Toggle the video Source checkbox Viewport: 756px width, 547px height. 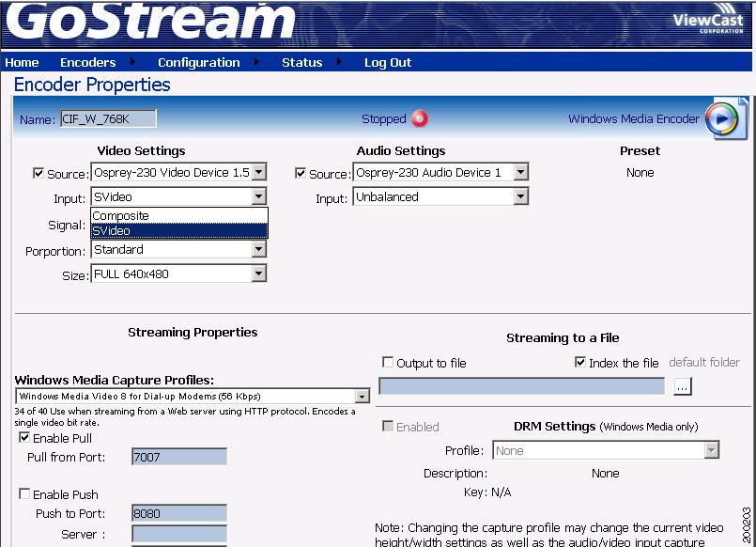(39, 173)
